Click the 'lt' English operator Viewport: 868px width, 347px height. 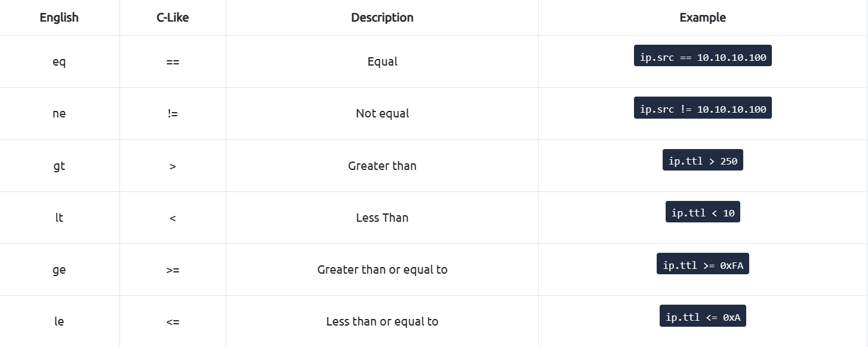(x=59, y=218)
